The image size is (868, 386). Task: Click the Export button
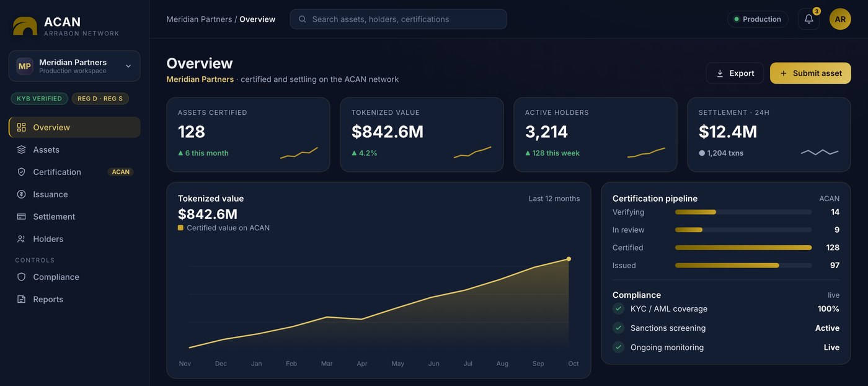pyautogui.click(x=735, y=73)
